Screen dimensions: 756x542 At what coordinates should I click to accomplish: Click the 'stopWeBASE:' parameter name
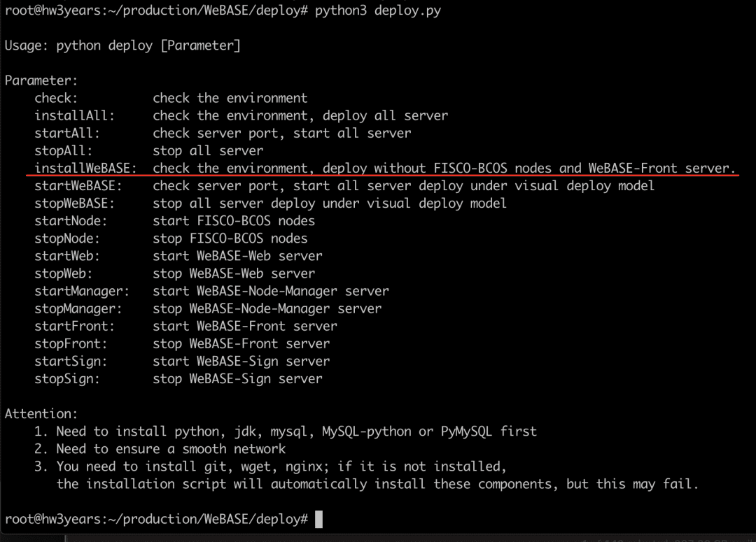click(x=74, y=204)
